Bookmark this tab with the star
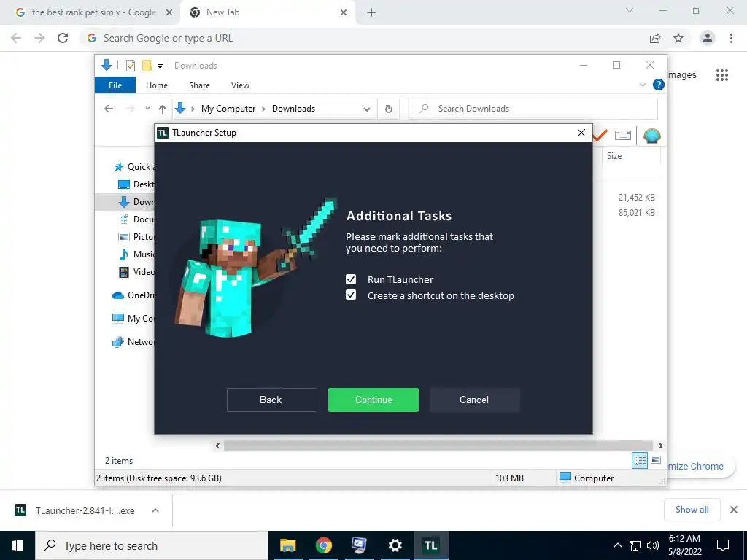 click(678, 38)
